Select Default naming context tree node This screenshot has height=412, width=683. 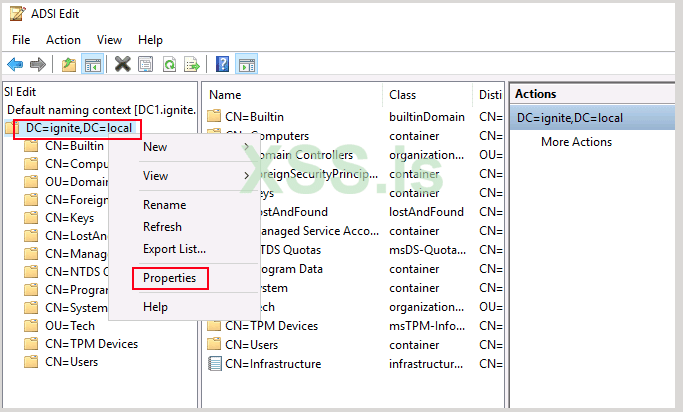click(x=101, y=110)
